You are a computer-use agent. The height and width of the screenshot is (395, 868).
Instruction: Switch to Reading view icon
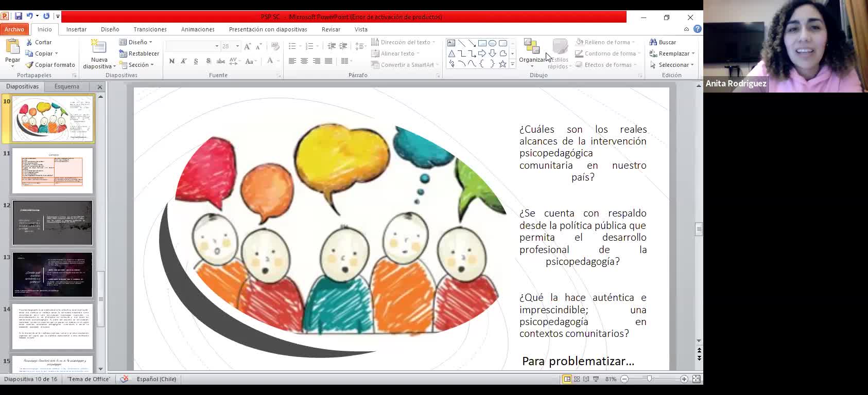(x=586, y=379)
